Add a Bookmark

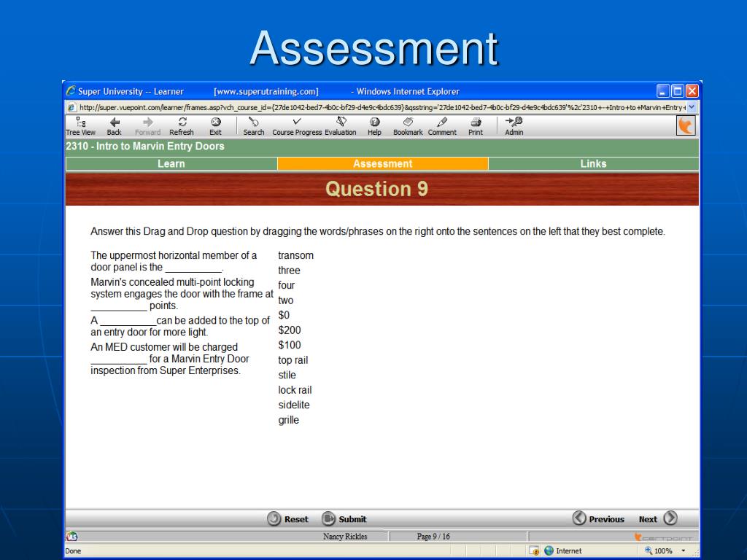(x=408, y=127)
